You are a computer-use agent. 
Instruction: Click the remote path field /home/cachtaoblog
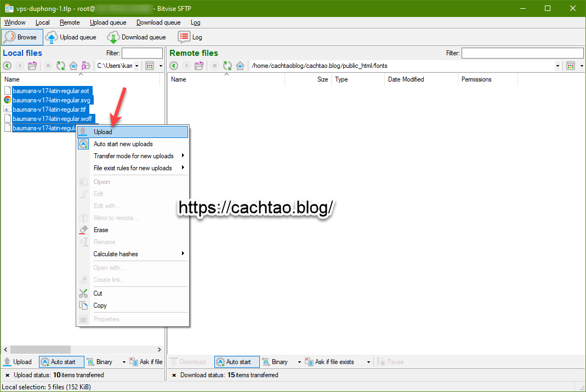tap(402, 66)
